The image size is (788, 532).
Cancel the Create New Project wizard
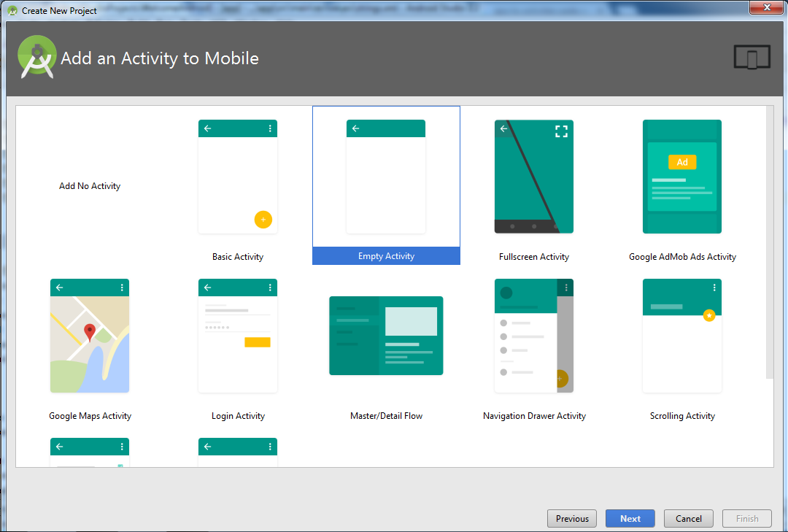tap(689, 518)
